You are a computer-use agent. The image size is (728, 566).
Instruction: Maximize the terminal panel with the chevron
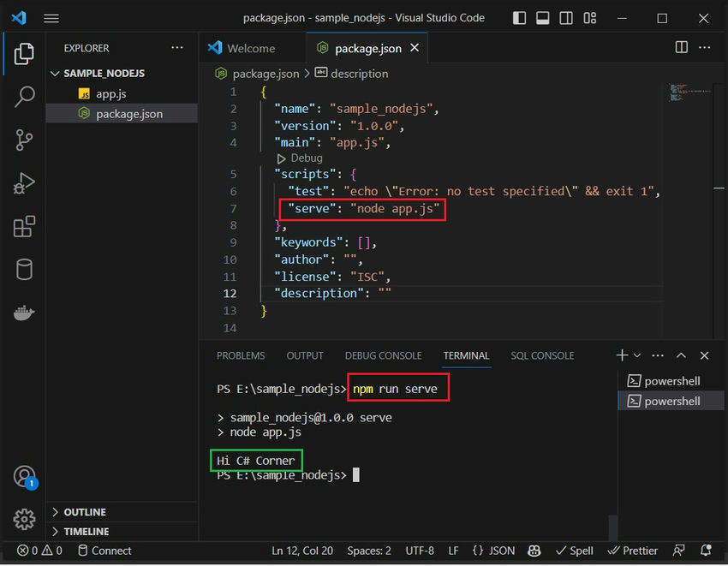coord(682,354)
